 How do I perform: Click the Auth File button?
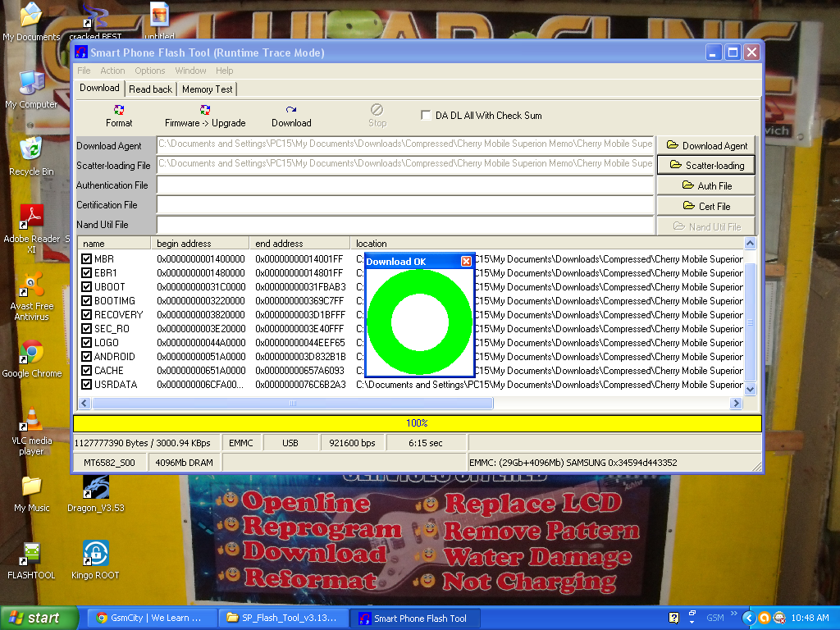[706, 185]
